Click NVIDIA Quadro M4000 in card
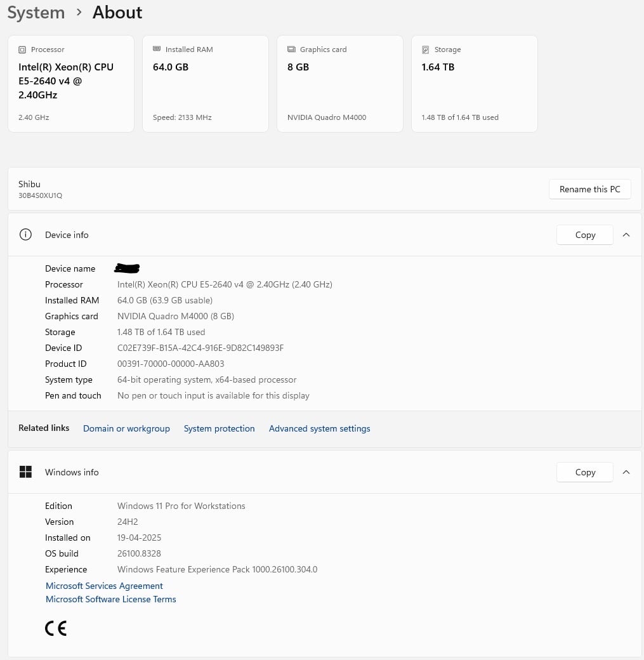644x660 pixels. point(327,117)
